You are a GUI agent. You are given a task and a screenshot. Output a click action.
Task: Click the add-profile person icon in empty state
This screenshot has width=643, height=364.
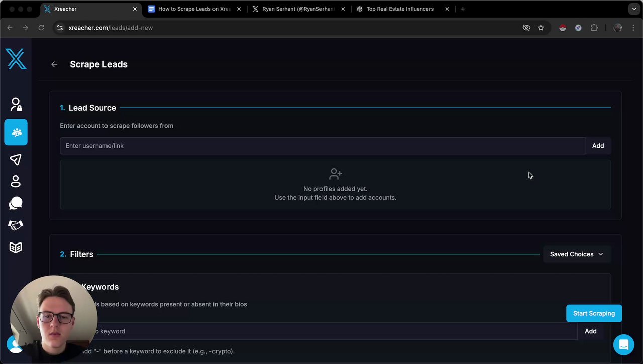[335, 174]
